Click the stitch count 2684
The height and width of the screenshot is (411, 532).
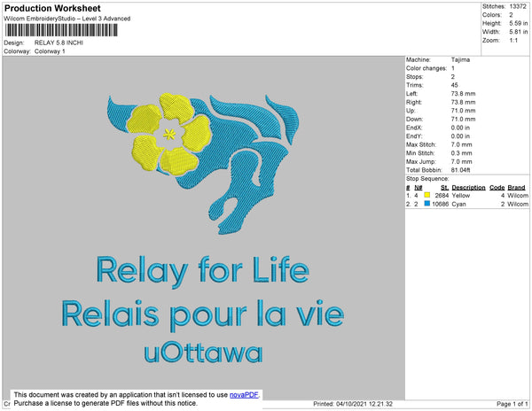pyautogui.click(x=442, y=196)
